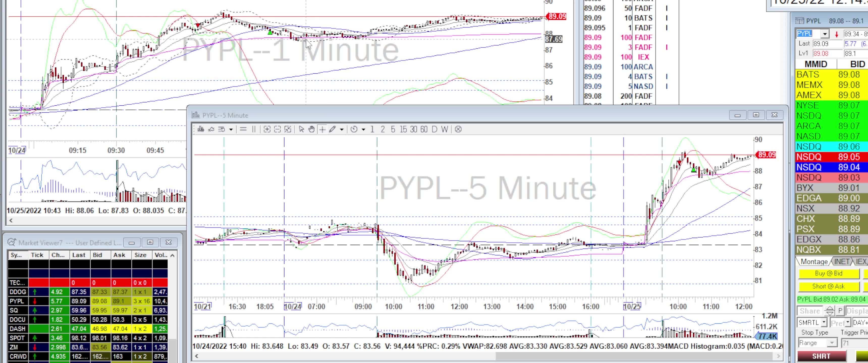Switch to the IEX tab
Screen dimensions: 868x363
click(861, 262)
